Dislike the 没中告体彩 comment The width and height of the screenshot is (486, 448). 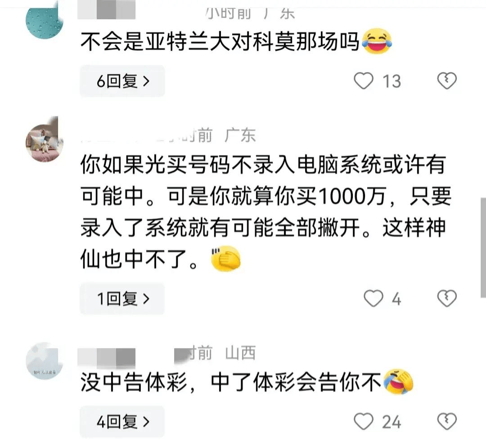coord(447,421)
